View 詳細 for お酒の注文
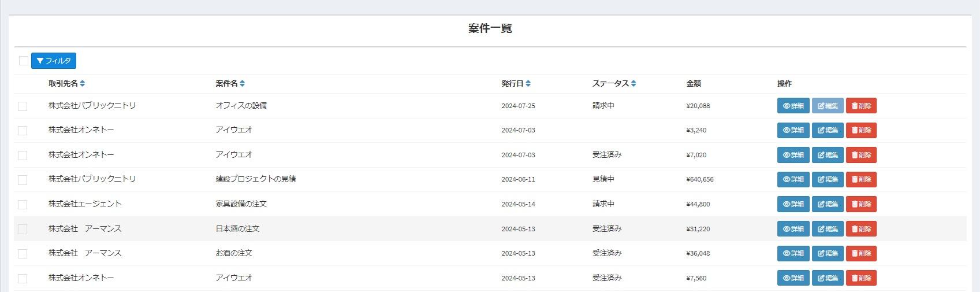The height and width of the screenshot is (292, 980). 793,253
